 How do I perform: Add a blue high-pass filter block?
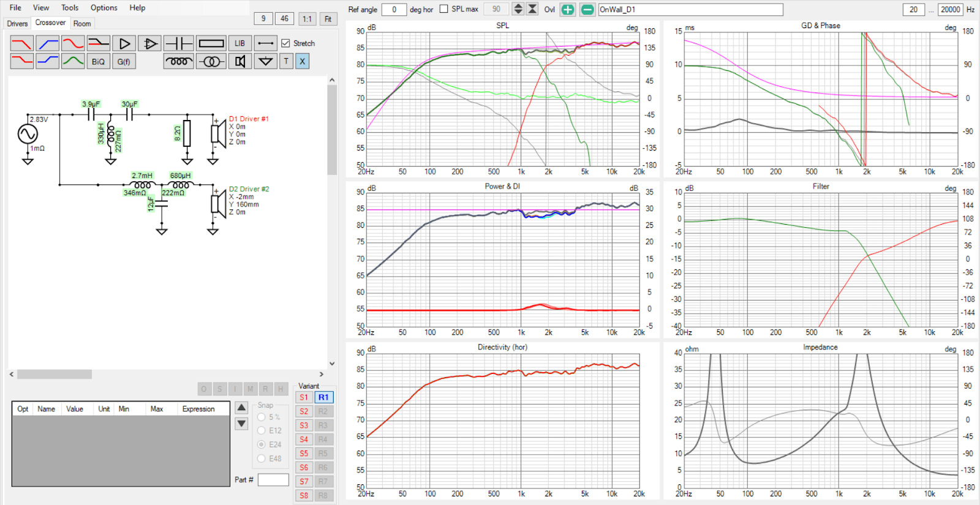point(47,43)
